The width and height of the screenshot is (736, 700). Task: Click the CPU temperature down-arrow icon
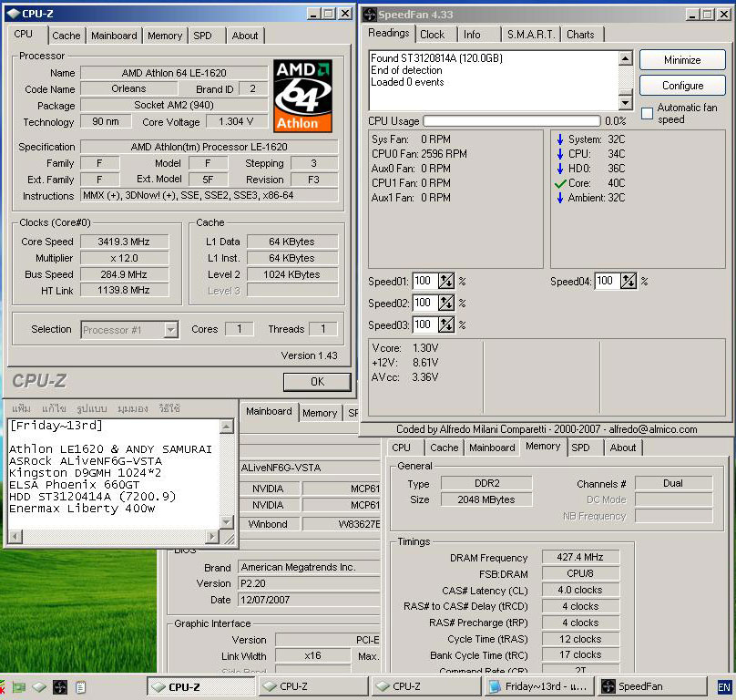[x=560, y=154]
